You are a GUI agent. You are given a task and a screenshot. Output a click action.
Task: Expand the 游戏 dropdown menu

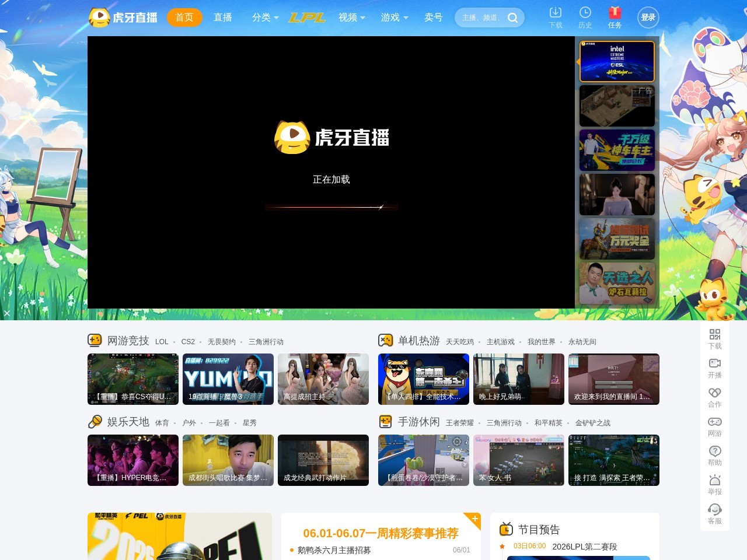[395, 17]
